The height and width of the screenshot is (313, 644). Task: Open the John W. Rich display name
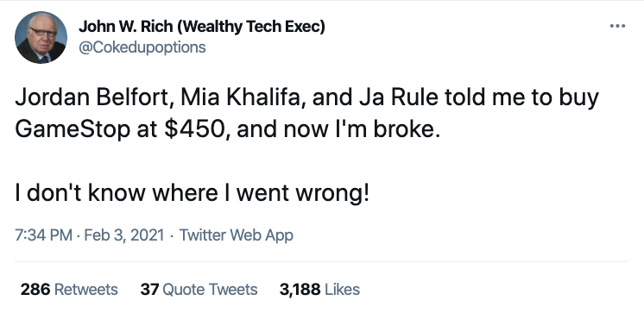click(x=202, y=27)
